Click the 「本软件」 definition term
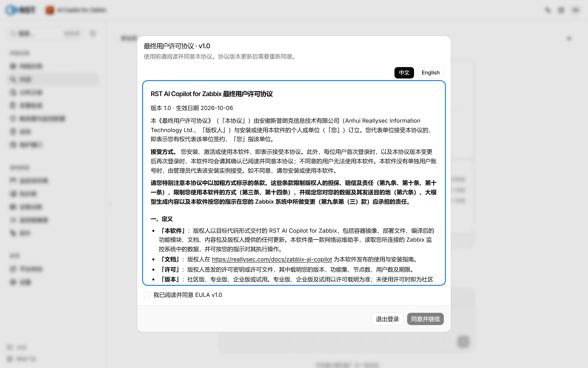The height and width of the screenshot is (368, 588). (x=173, y=231)
